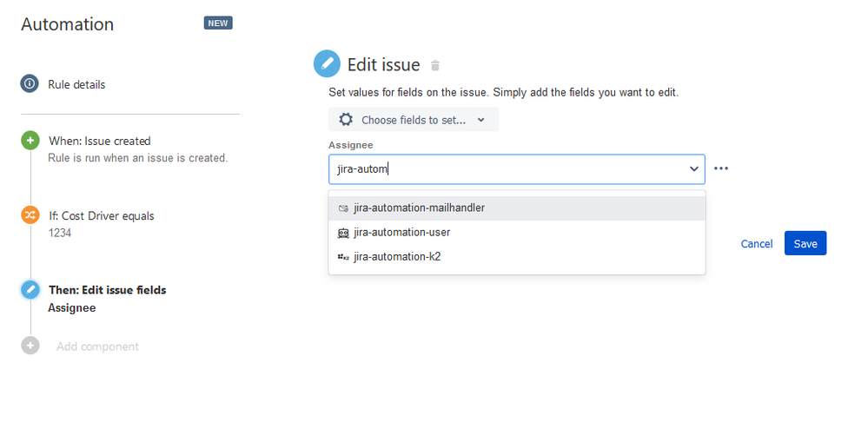
Task: Click the Assignee field label
Action: click(x=351, y=145)
